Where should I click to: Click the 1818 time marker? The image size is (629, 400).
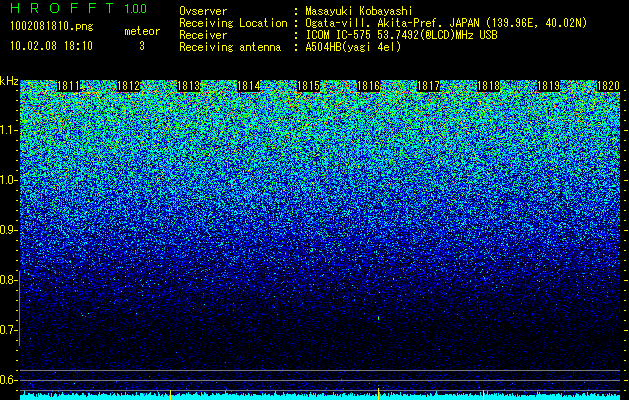click(489, 86)
